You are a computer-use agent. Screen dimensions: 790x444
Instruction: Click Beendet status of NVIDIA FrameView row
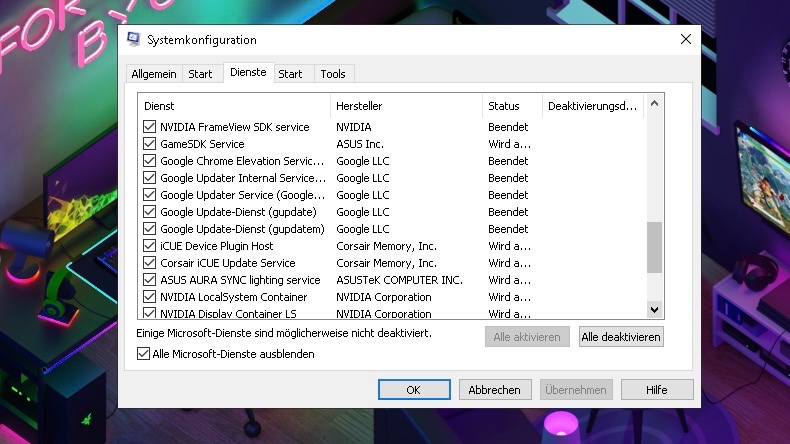(508, 127)
